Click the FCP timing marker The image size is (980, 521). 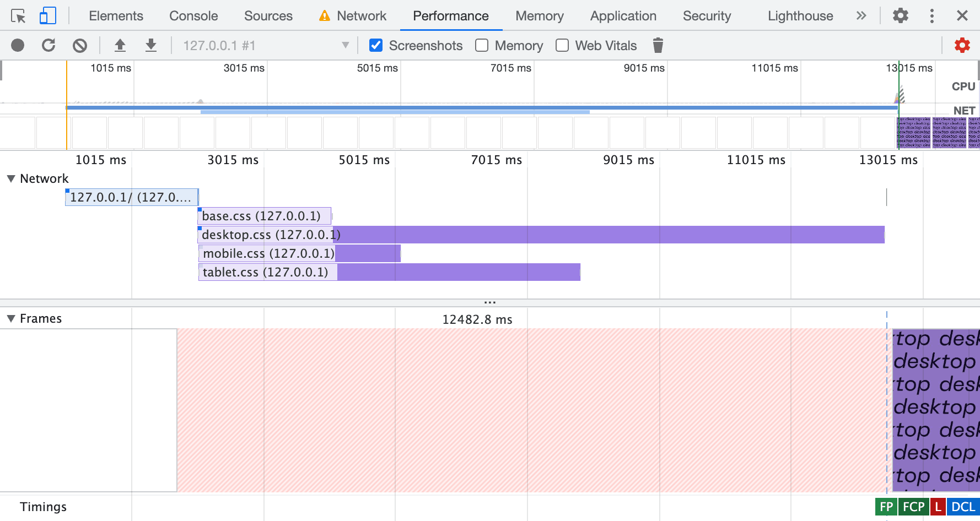tap(914, 507)
